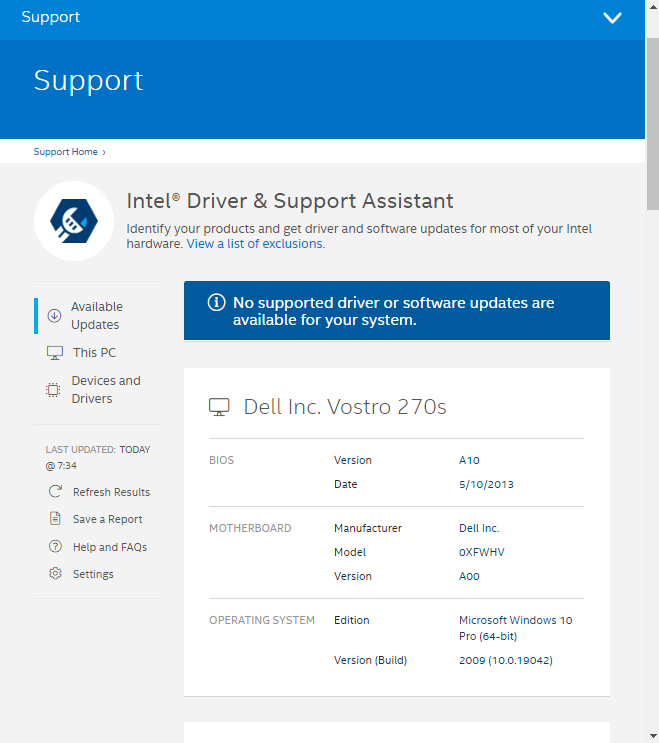Click the scroll-down arrow on the scrollbar
Image resolution: width=659 pixels, height=743 pixels.
pos(653,736)
